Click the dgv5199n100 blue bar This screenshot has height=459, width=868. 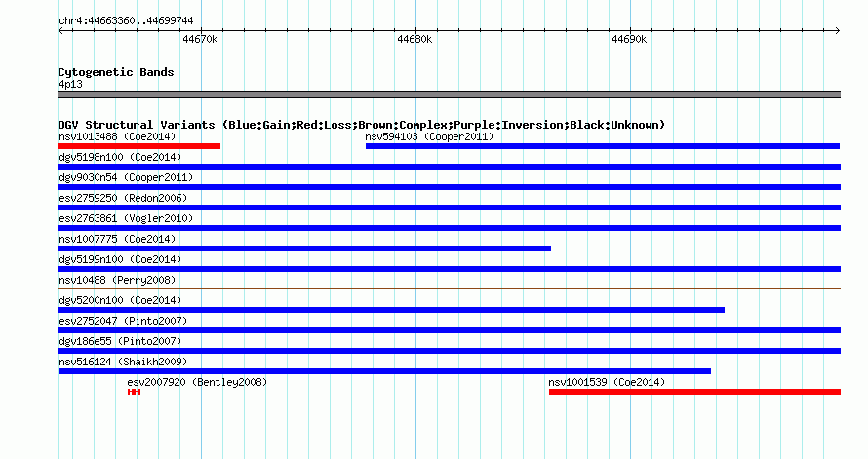click(x=449, y=269)
